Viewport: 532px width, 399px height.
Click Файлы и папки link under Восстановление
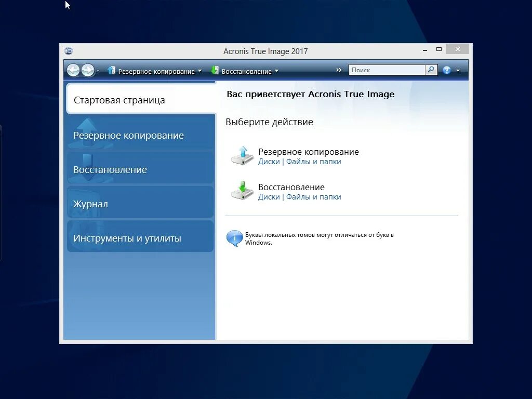click(x=313, y=197)
